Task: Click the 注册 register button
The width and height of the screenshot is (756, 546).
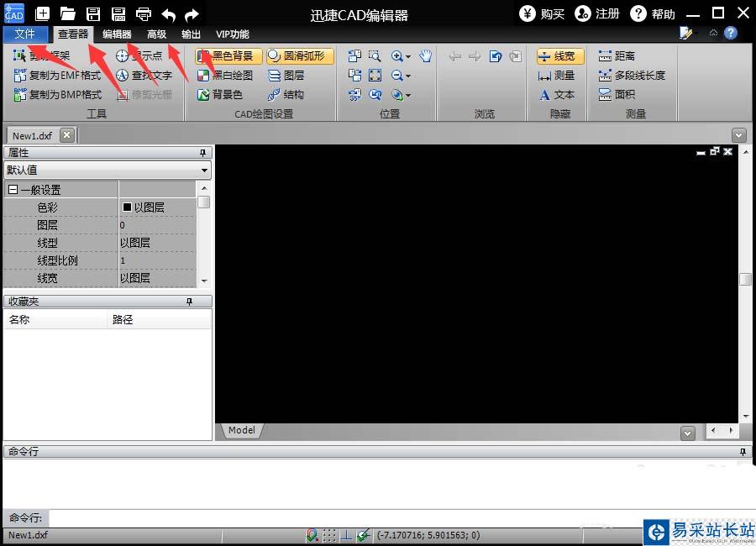Action: click(597, 13)
